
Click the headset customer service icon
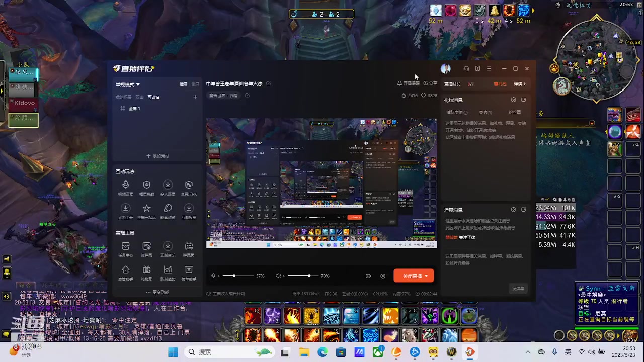(466, 69)
